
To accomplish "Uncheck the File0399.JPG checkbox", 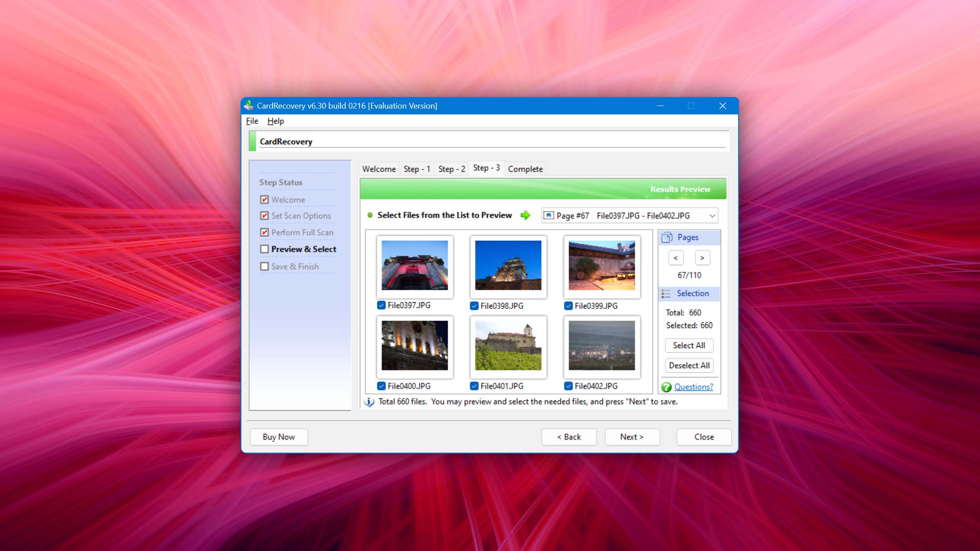I will coord(568,306).
